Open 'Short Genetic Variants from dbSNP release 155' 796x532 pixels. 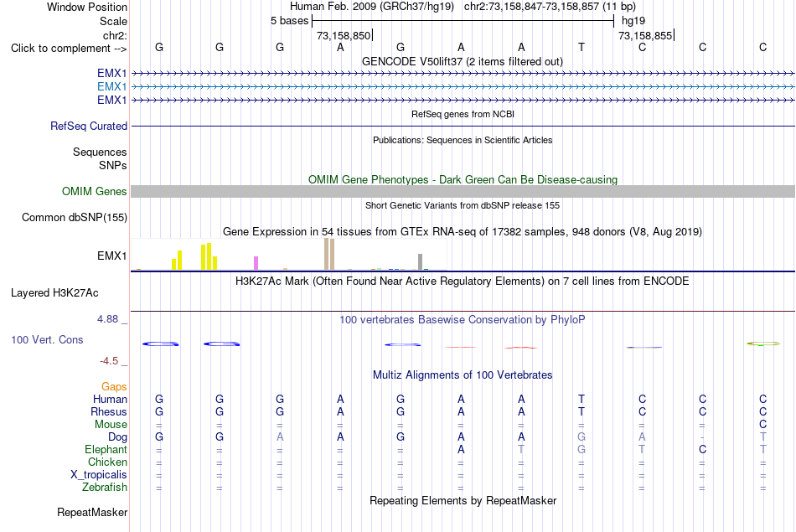pos(463,205)
